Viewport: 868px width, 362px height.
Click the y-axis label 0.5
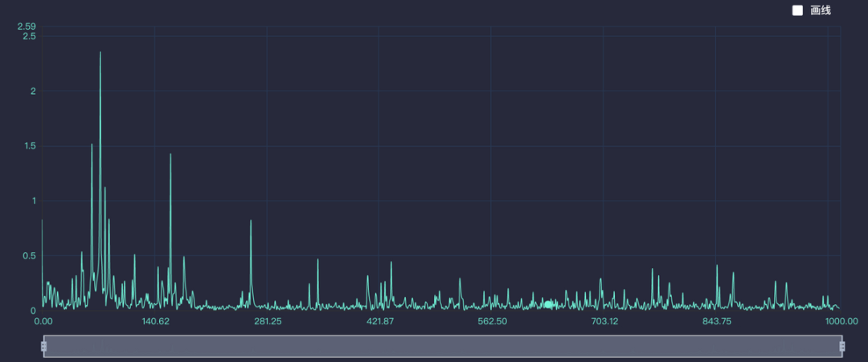[30, 255]
